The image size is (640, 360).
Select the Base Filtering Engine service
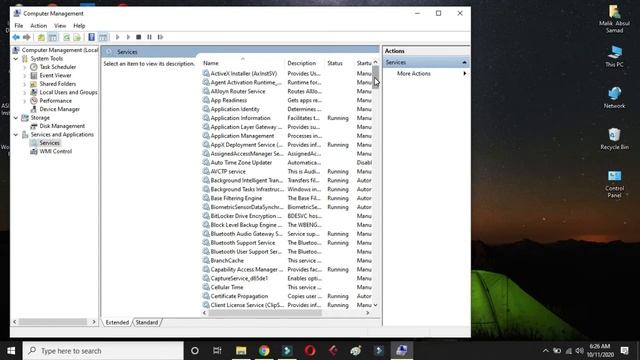tap(236, 198)
